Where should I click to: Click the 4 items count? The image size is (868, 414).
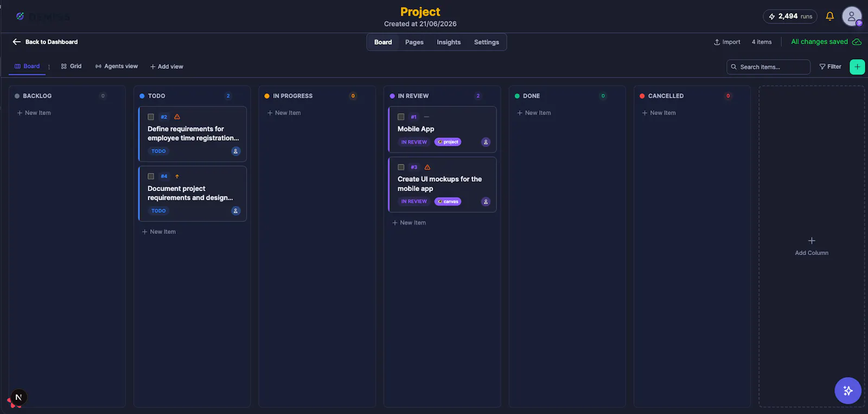coord(762,42)
